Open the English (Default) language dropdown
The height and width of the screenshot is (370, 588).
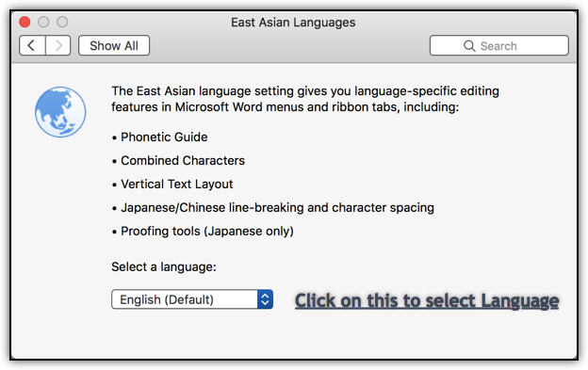tap(192, 299)
